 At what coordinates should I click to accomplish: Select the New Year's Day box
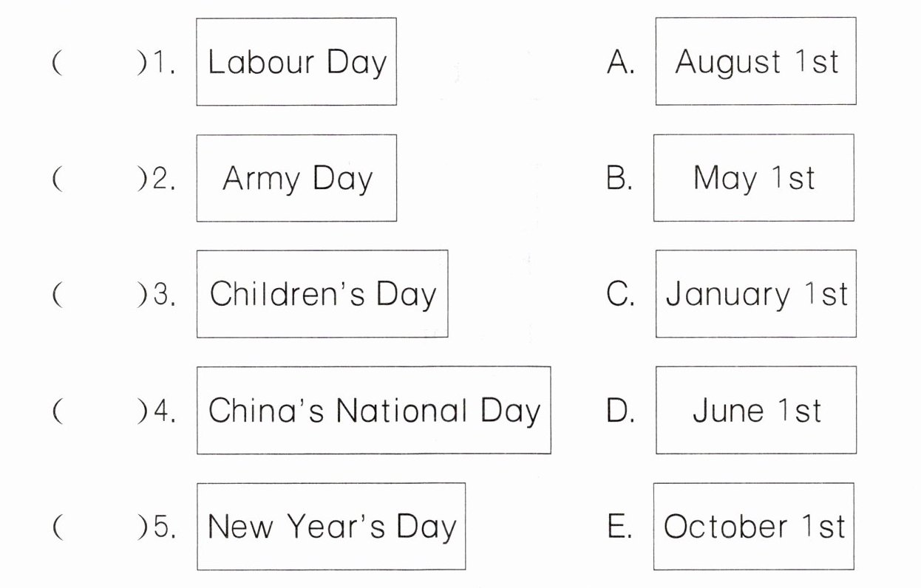[x=330, y=526]
